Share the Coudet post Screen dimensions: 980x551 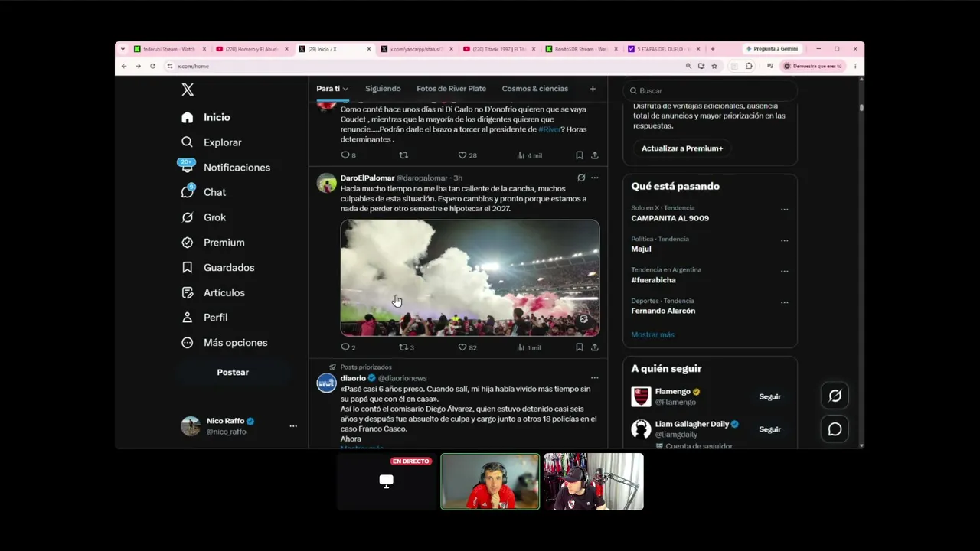[x=594, y=155]
